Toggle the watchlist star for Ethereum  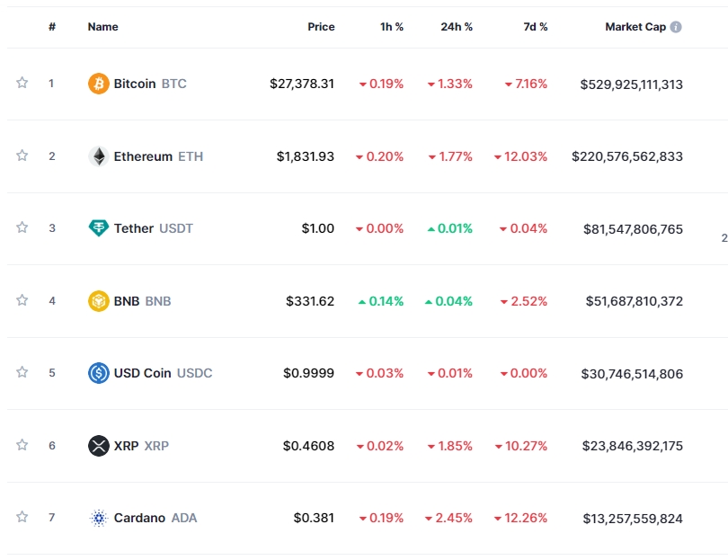22,156
